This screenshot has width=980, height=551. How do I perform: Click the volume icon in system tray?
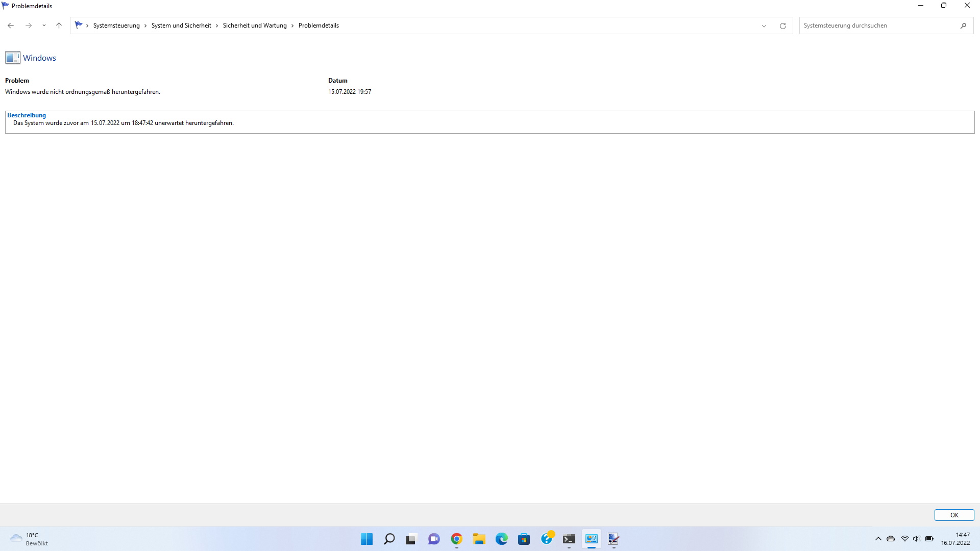click(x=916, y=539)
